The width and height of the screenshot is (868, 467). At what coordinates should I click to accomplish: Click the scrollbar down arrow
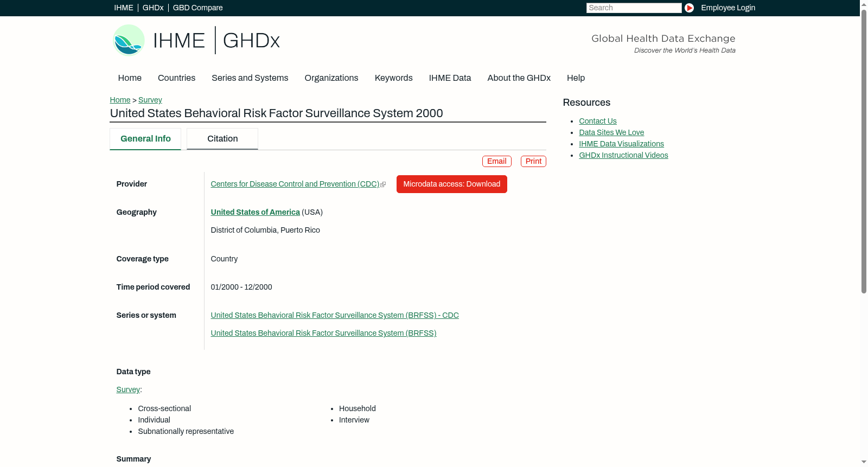coord(864,462)
